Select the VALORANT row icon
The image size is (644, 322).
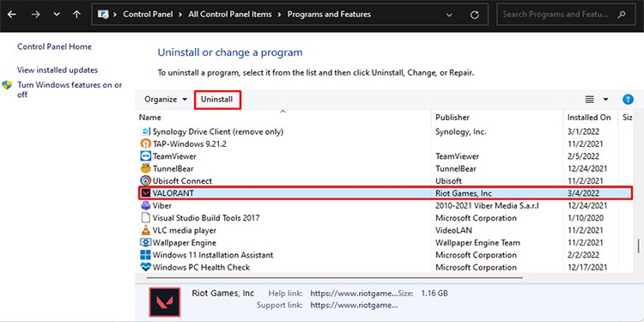pyautogui.click(x=145, y=193)
